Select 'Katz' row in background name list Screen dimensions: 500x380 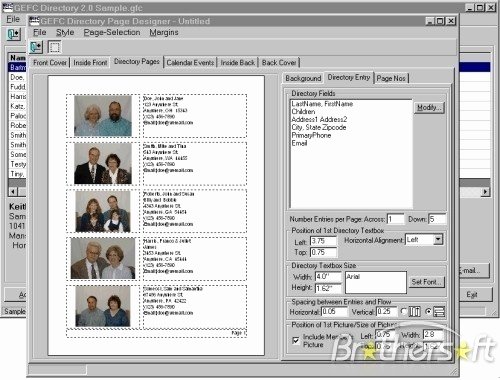click(x=17, y=106)
